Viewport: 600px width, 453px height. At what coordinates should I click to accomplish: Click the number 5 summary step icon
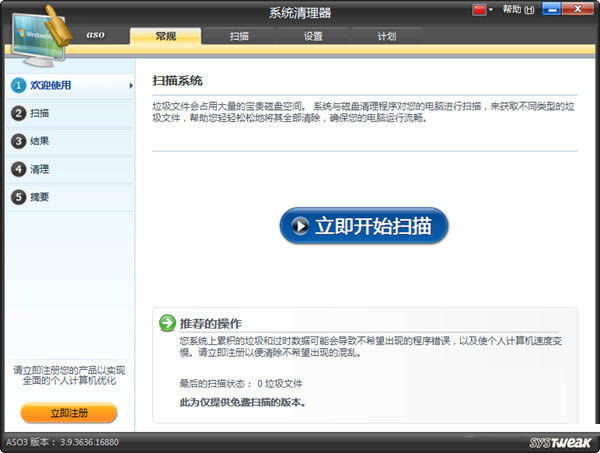18,198
